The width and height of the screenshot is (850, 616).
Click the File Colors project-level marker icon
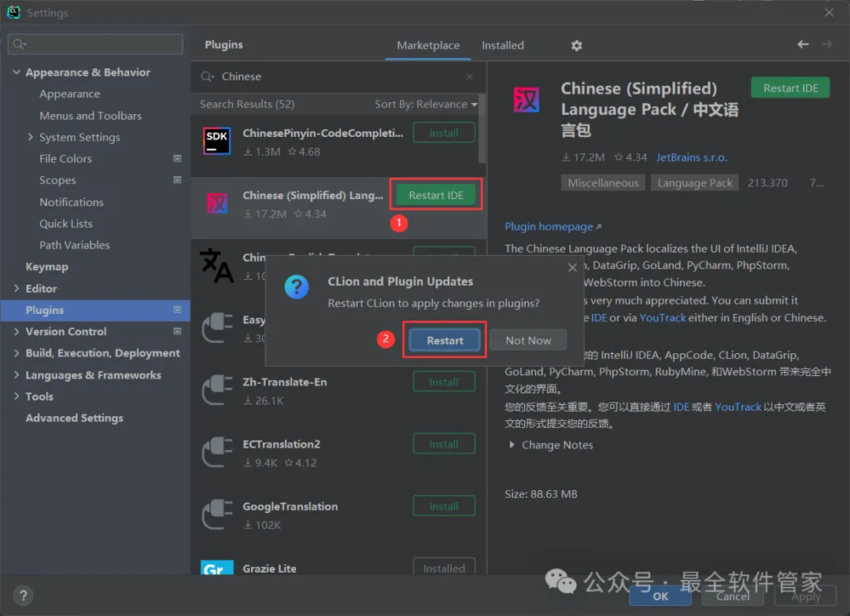tap(177, 159)
